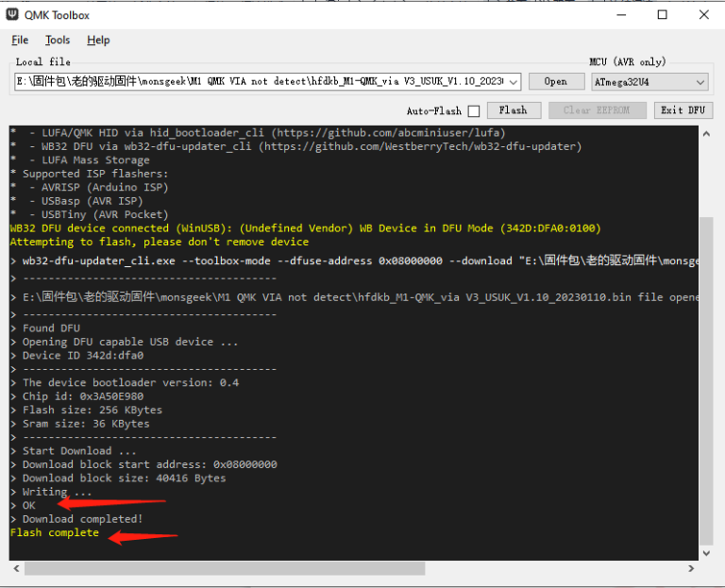The height and width of the screenshot is (588, 725).
Task: Click inside the Local file path field
Action: click(x=255, y=82)
